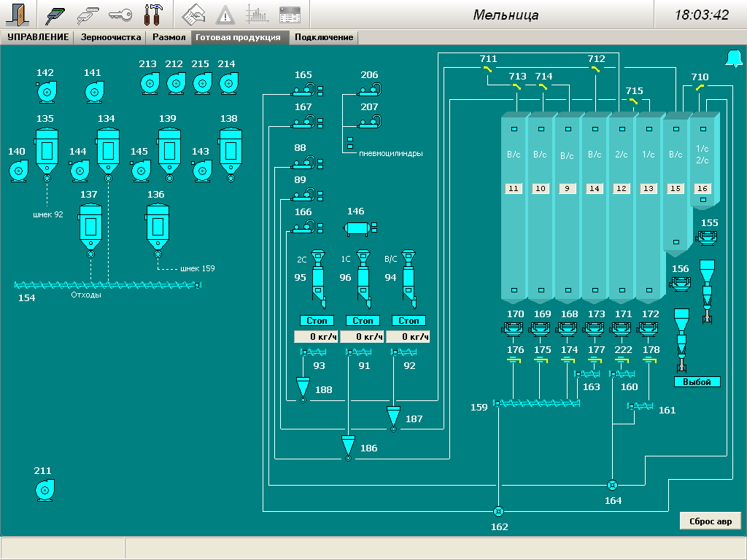Click the alarm bell icon

tap(732, 59)
